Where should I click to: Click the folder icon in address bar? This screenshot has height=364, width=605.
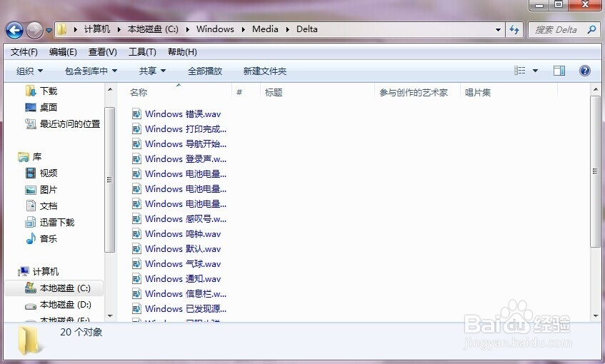61,29
